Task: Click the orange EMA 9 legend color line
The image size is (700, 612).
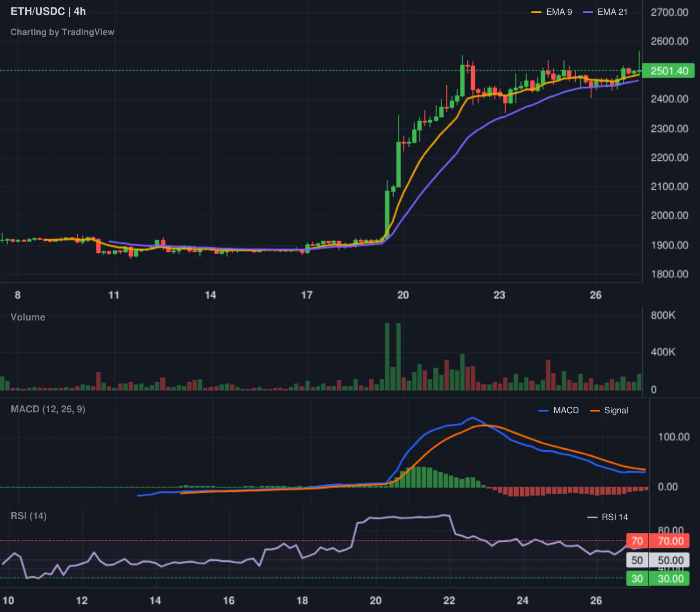Action: (x=536, y=12)
